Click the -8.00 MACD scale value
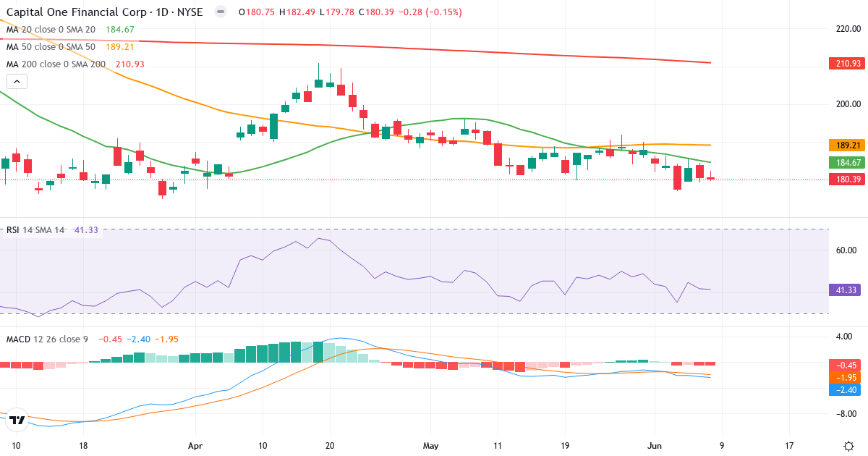868x456 pixels. tap(846, 414)
